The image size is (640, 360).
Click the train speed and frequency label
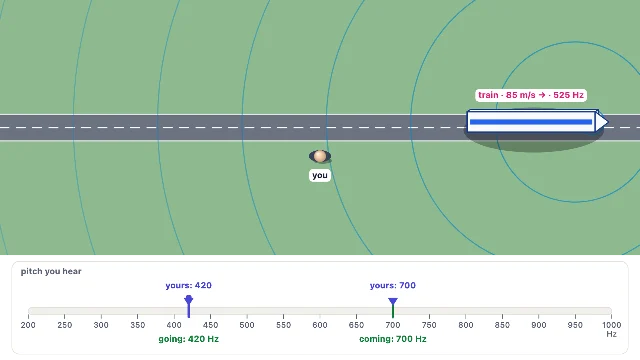(531, 95)
